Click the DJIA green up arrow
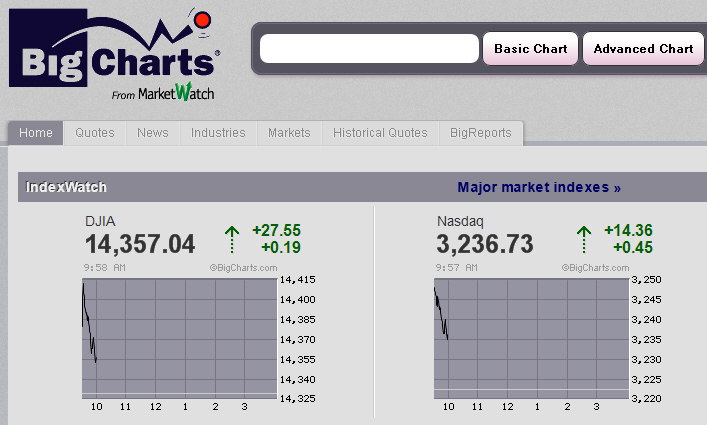The width and height of the screenshot is (707, 425). point(232,239)
